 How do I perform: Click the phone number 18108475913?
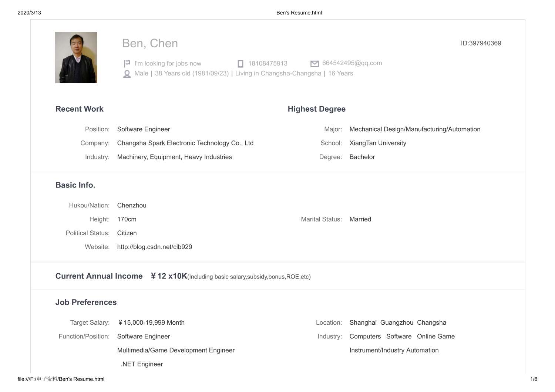(x=268, y=63)
